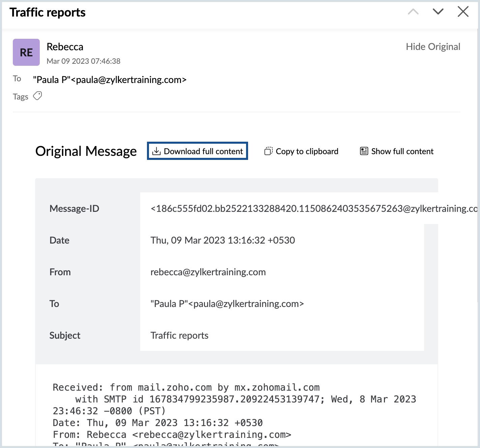
Task: Click the clipboard copy icon
Action: click(x=268, y=151)
